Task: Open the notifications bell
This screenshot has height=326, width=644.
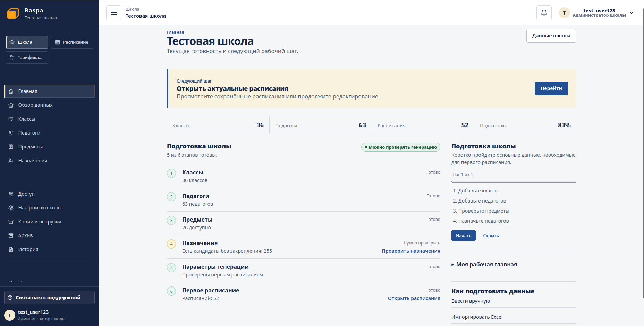Action: coord(544,13)
